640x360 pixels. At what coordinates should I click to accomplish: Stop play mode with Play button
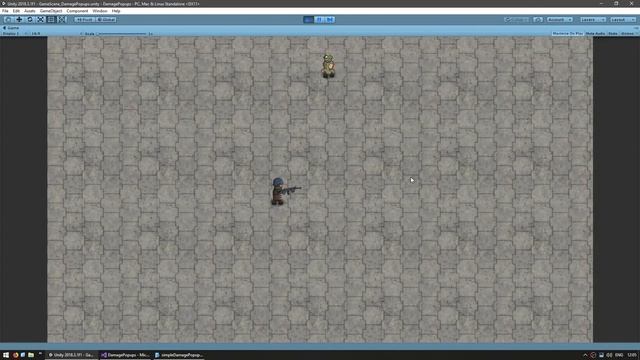[309, 20]
